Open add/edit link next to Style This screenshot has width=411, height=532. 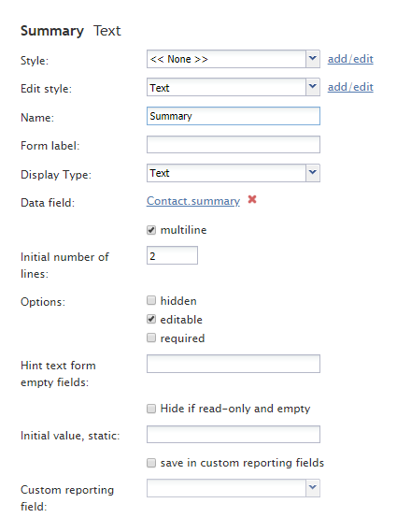tap(350, 59)
